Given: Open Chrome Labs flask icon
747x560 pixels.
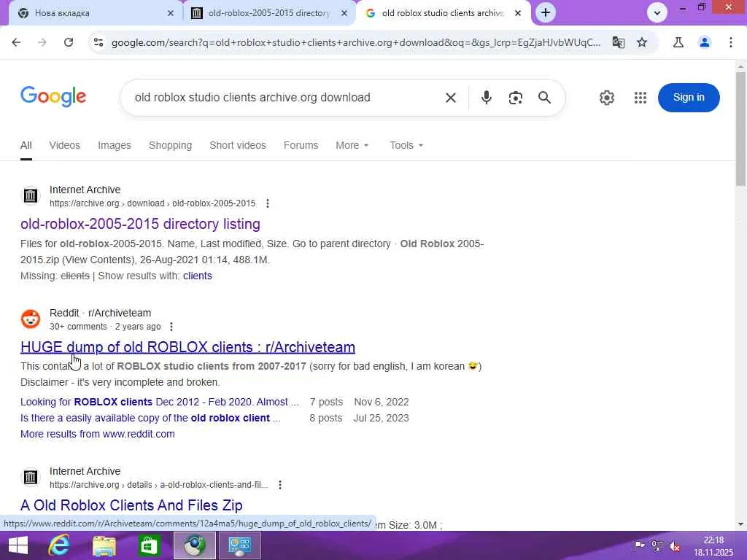Looking at the screenshot, I should coord(678,42).
